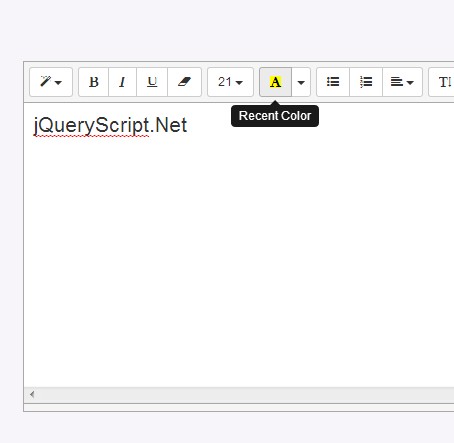Click the eraser remove font style button
This screenshot has width=454, height=443.
(x=184, y=82)
